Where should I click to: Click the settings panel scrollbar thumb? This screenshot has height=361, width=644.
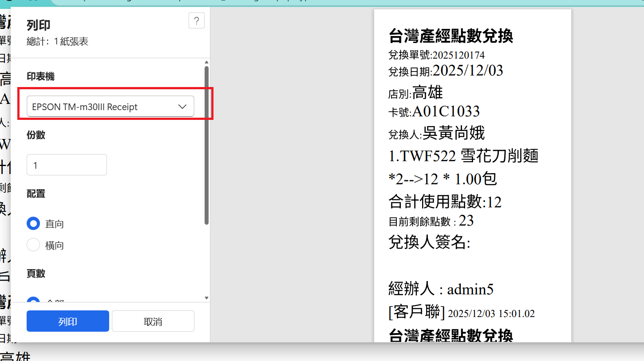[x=206, y=146]
